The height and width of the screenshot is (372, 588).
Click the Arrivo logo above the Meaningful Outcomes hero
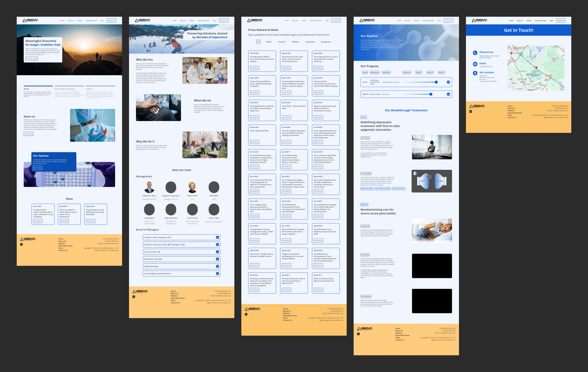pyautogui.click(x=30, y=20)
